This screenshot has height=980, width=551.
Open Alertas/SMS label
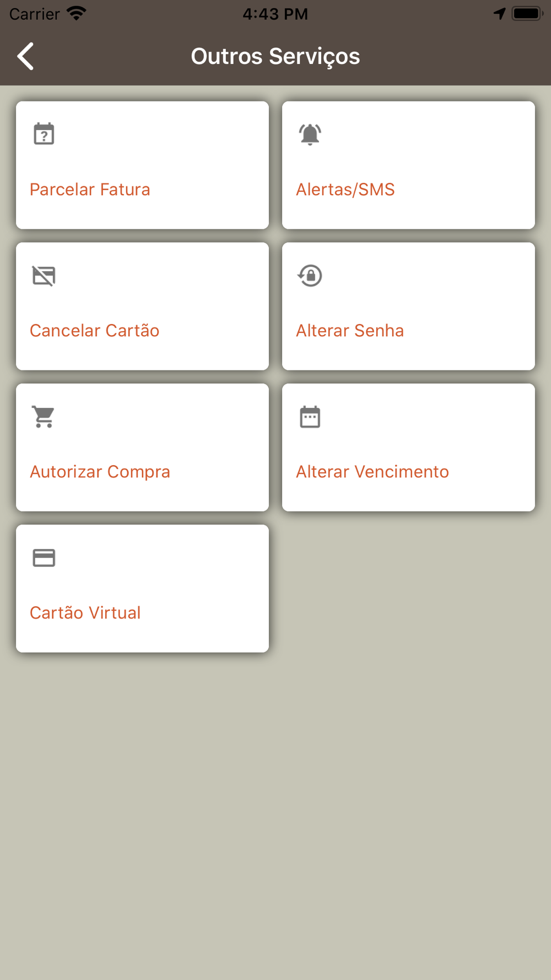tap(345, 190)
